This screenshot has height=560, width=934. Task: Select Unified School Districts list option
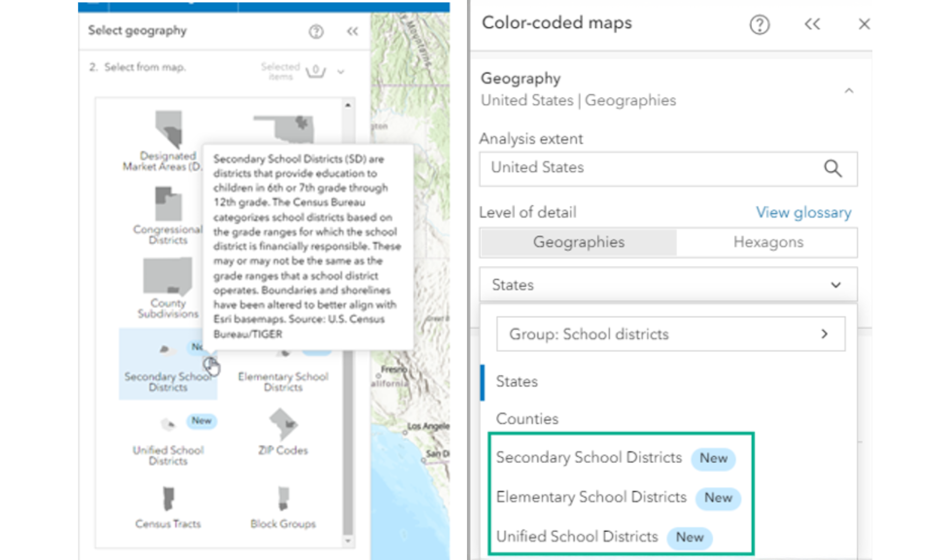(x=577, y=536)
